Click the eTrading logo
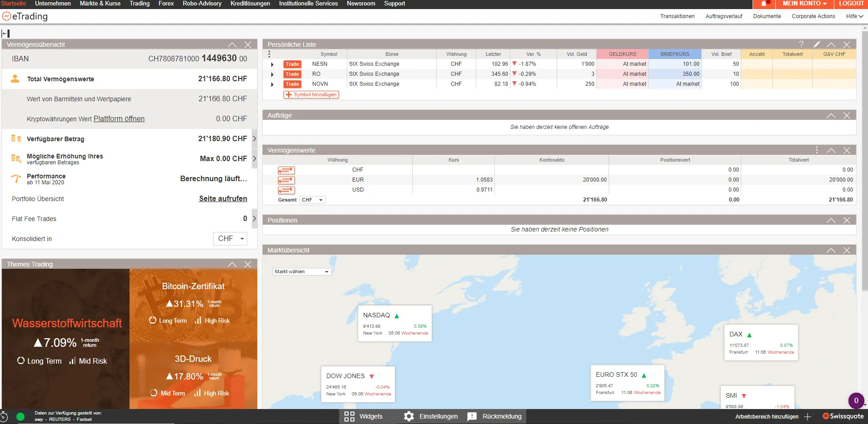 (x=25, y=16)
